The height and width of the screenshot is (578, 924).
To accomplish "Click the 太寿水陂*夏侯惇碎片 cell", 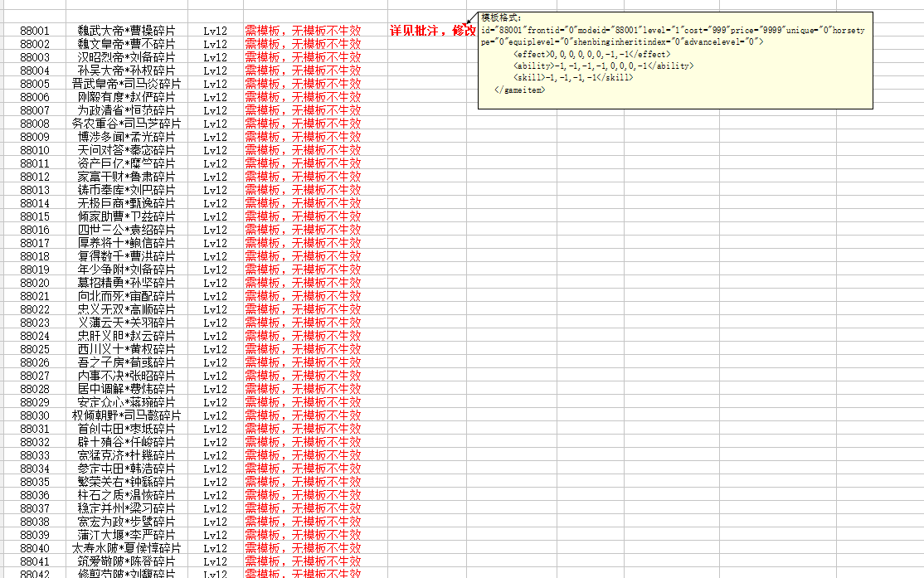I will [126, 549].
